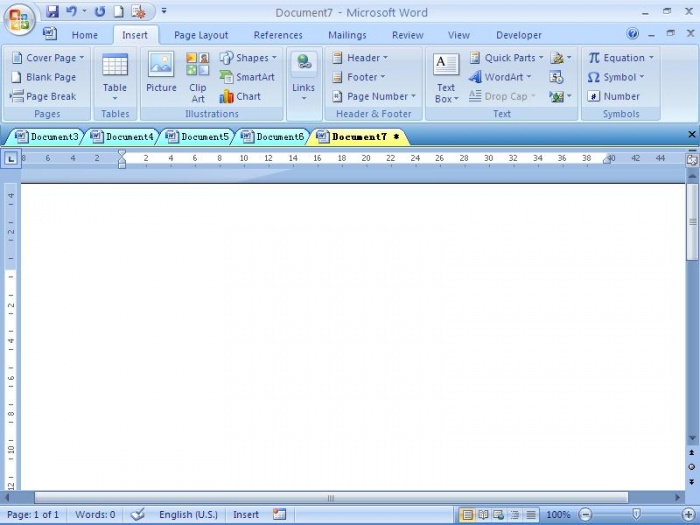The height and width of the screenshot is (525, 700).
Task: Open the Header dropdown
Action: (360, 58)
